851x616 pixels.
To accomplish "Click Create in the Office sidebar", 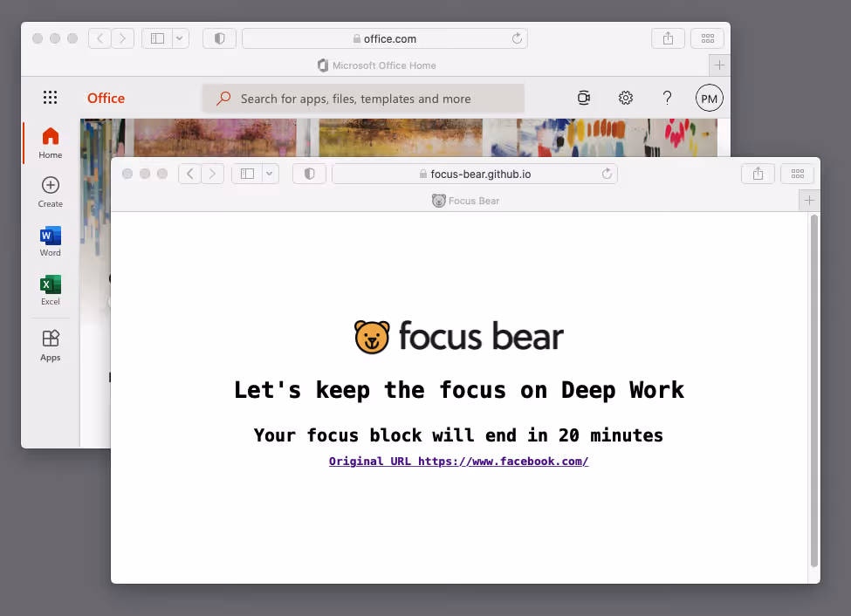I will tap(50, 190).
